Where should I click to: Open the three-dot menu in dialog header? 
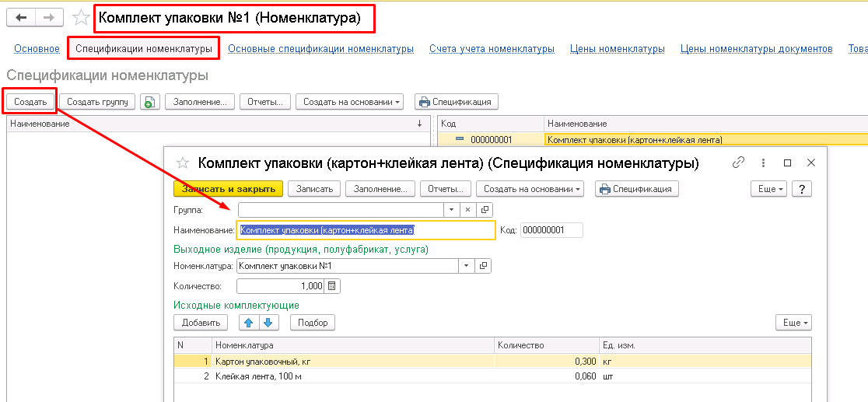click(x=764, y=163)
